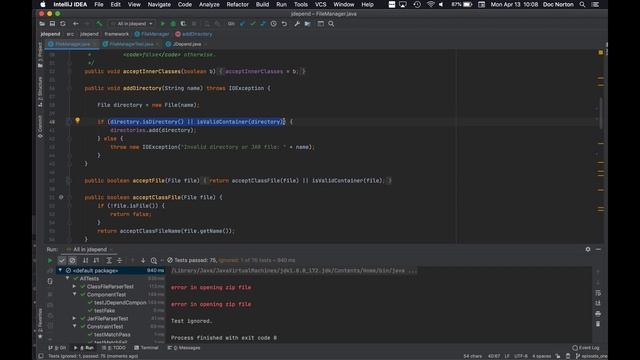Open the git branch selector in status bar
This screenshot has width=640, height=360.
(591, 356)
